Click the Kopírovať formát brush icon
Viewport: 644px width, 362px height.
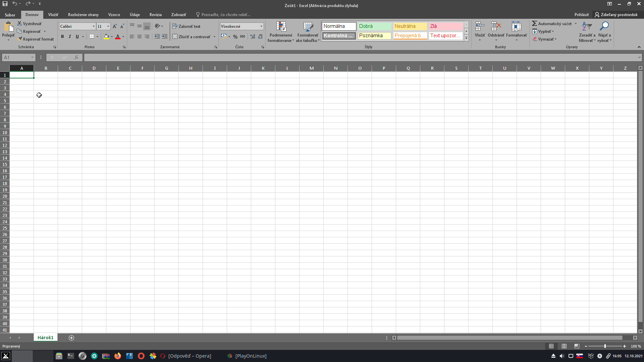tap(20, 39)
